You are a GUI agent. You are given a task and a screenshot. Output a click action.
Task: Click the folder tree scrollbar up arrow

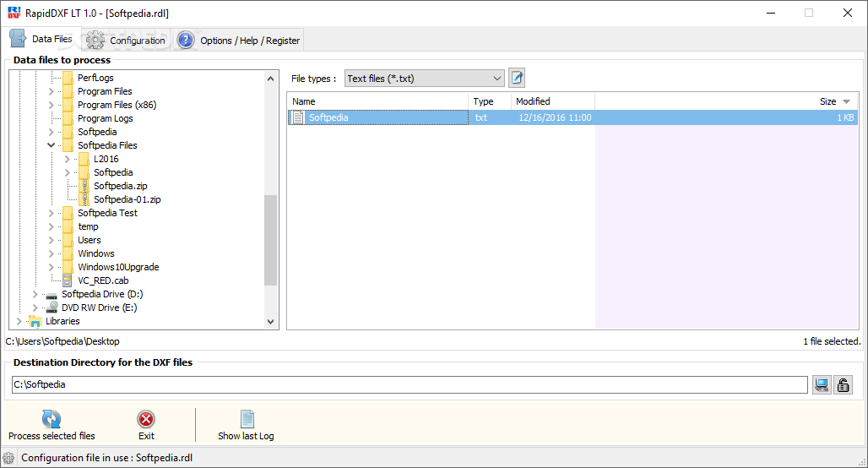coord(270,78)
